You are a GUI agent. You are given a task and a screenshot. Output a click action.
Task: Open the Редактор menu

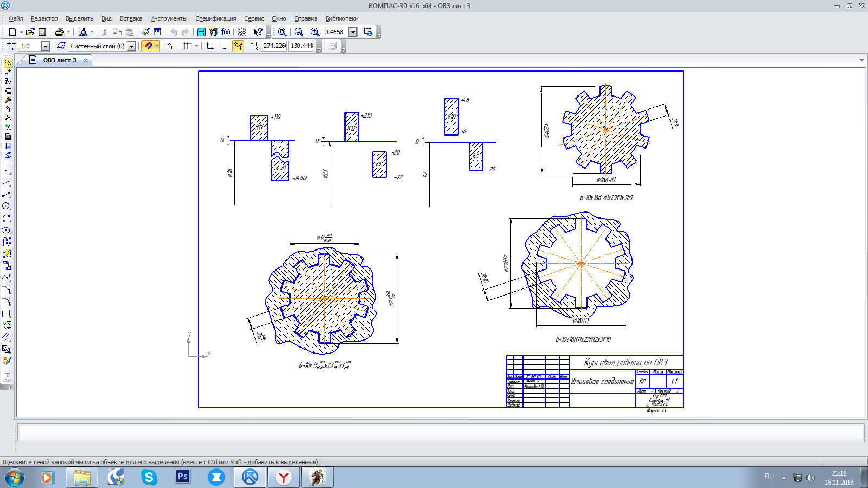point(44,18)
